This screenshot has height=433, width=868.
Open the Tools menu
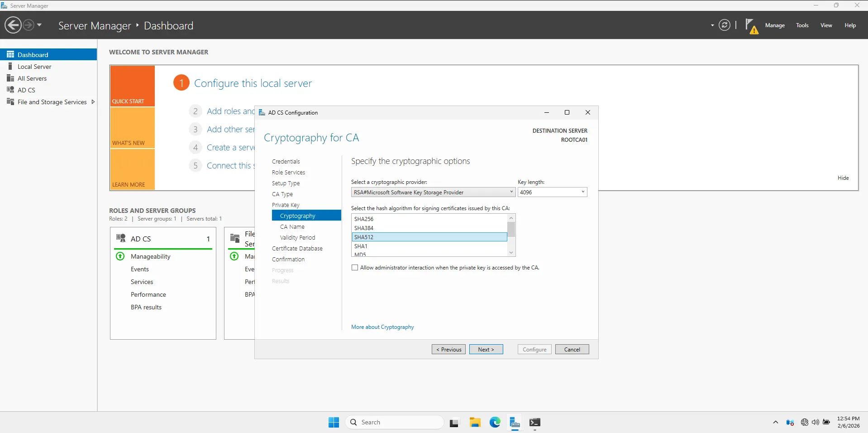802,25
